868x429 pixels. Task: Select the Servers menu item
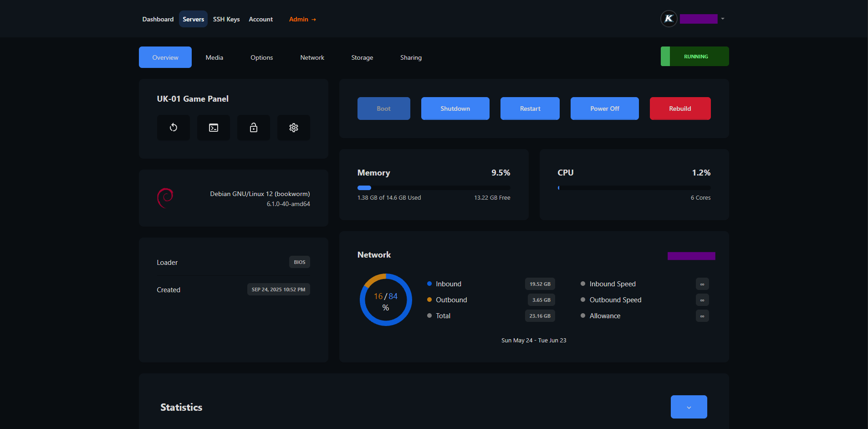point(194,19)
